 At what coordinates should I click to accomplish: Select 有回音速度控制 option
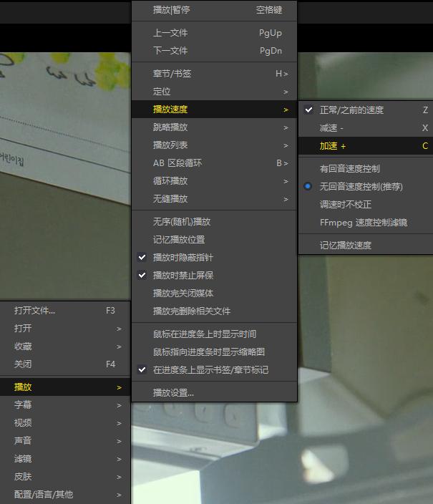point(366,169)
